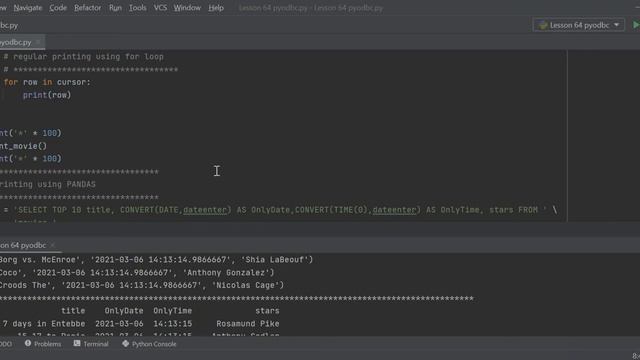Click the 'Nicolas Cage' output text

pyautogui.click(x=246, y=285)
